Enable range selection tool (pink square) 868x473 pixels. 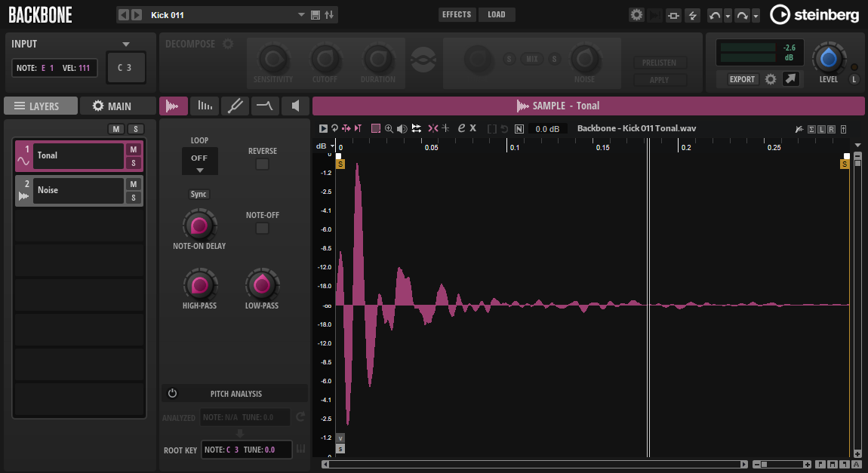[x=376, y=128]
